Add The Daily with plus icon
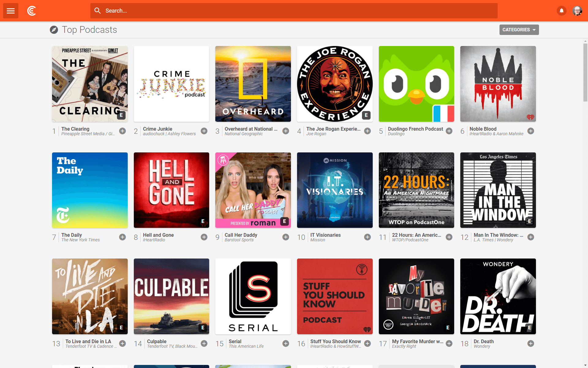 click(123, 237)
